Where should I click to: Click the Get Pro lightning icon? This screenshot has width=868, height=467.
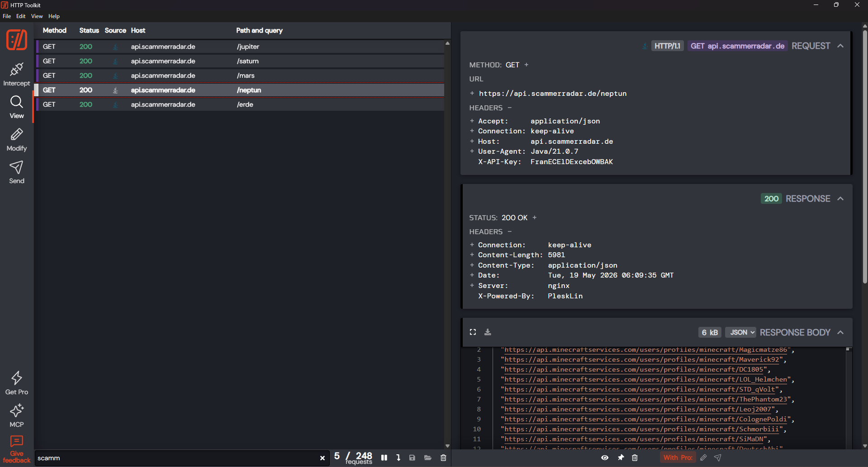(17, 383)
